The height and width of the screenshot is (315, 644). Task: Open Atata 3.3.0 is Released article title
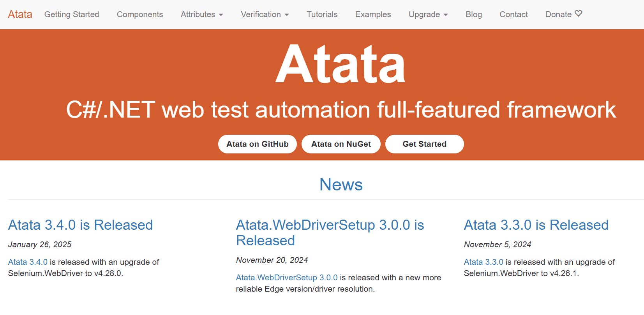(536, 225)
